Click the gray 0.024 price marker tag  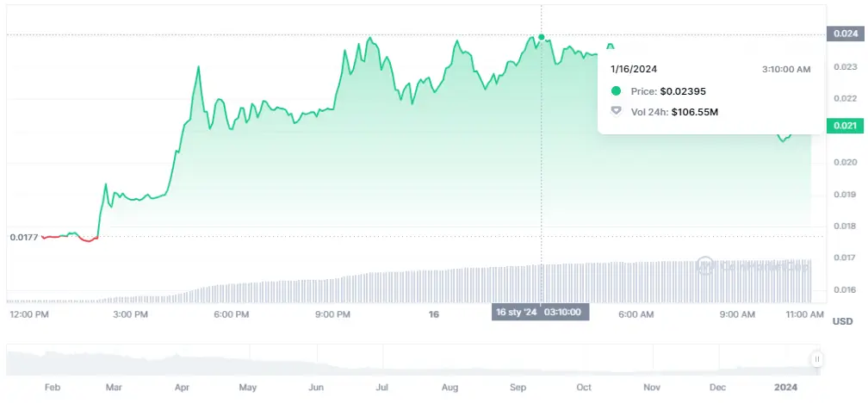point(843,34)
